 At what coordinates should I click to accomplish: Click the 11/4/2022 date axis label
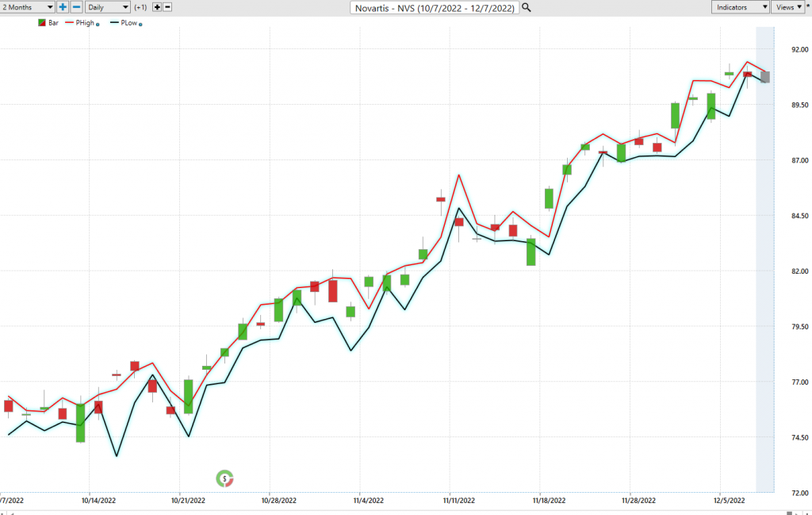click(x=369, y=501)
